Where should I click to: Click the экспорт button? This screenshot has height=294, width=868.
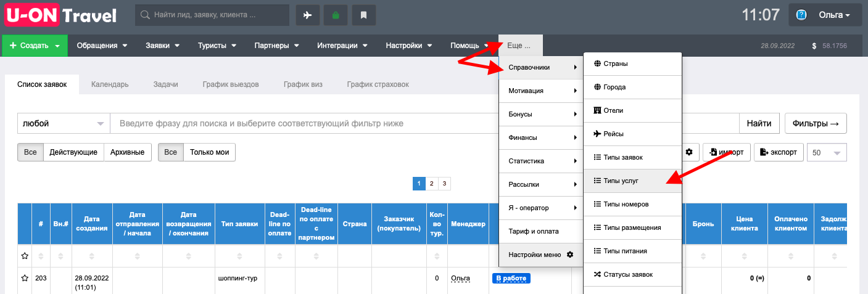tap(779, 152)
